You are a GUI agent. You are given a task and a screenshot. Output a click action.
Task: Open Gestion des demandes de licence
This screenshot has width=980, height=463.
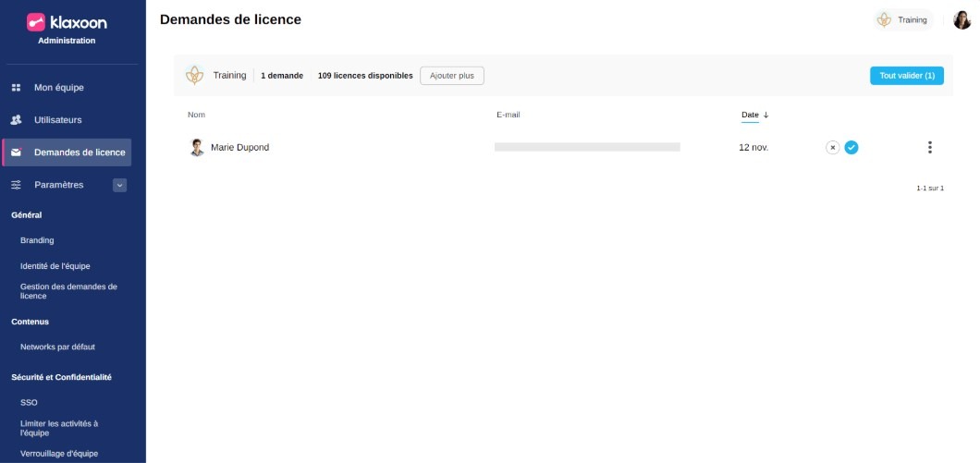68,291
